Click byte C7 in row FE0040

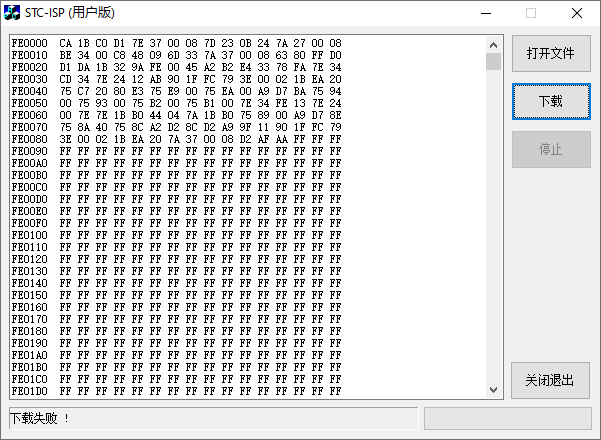pyautogui.click(x=84, y=91)
